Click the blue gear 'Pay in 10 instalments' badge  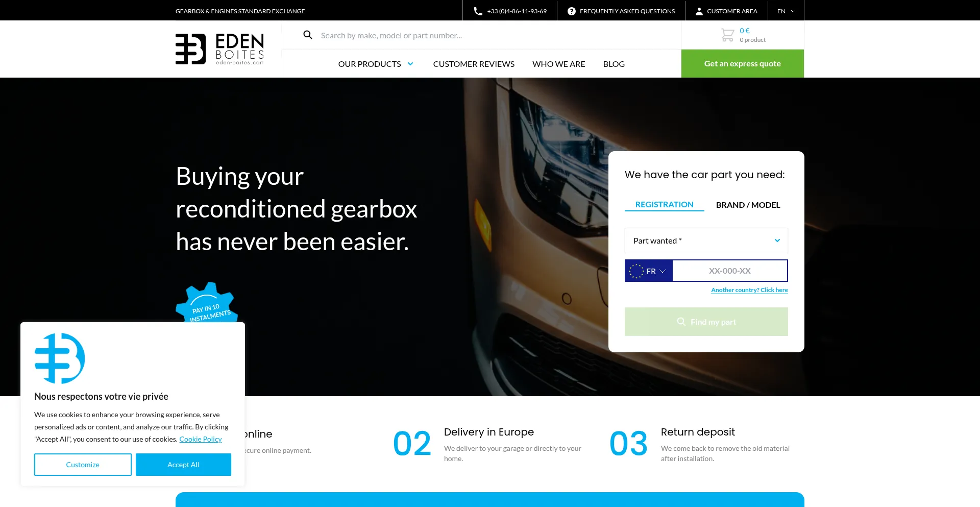coord(207,305)
